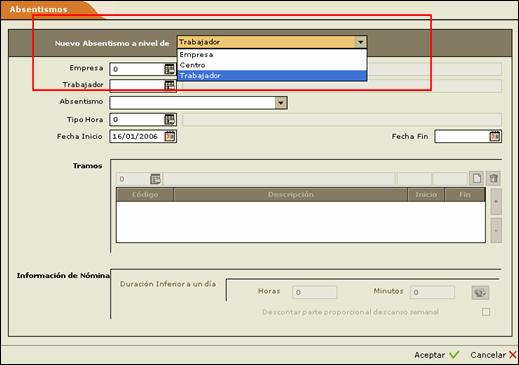Click the Descripción column header

point(291,194)
